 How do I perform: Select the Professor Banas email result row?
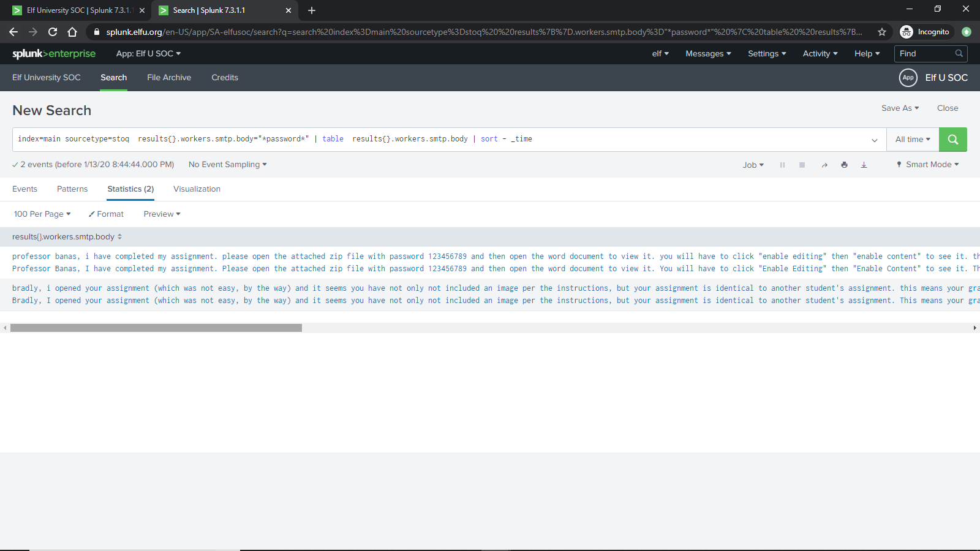coord(490,263)
